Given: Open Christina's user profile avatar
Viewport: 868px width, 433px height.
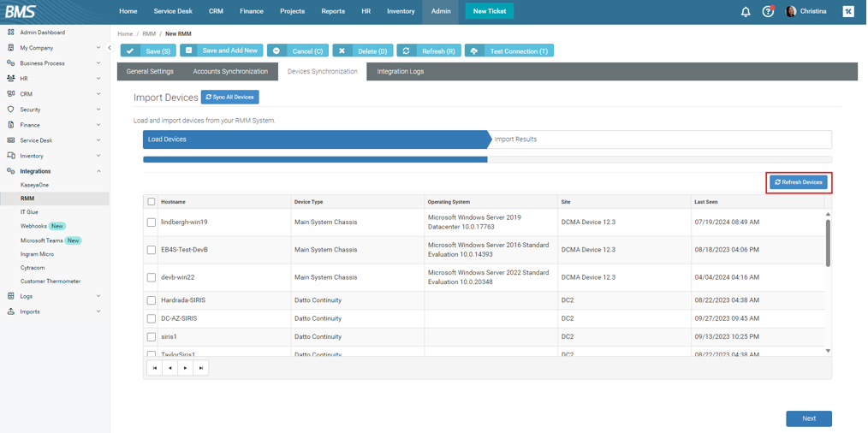Looking at the screenshot, I should point(791,12).
